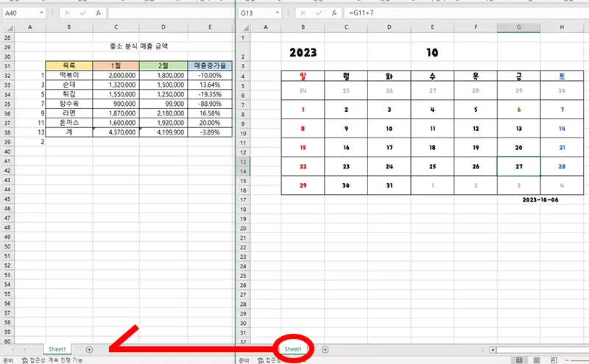The image size is (589, 364).
Task: Click the 2023 year cell in the calendar
Action: (303, 52)
